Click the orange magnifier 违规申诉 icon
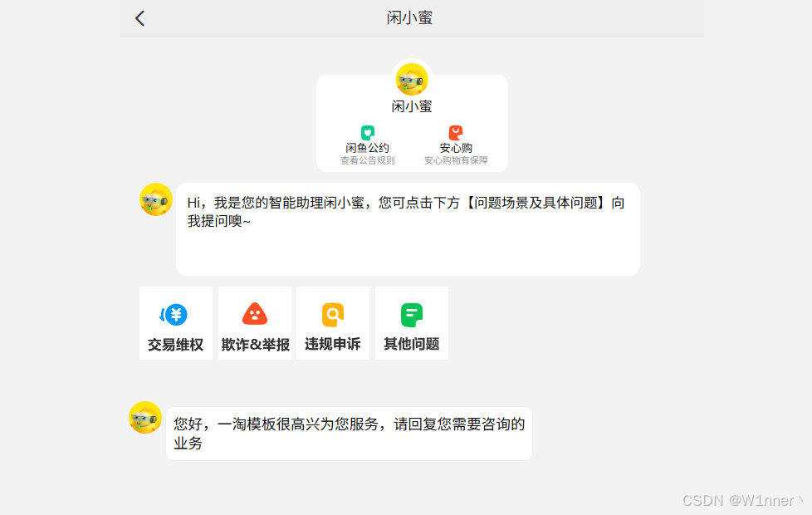 point(333,315)
